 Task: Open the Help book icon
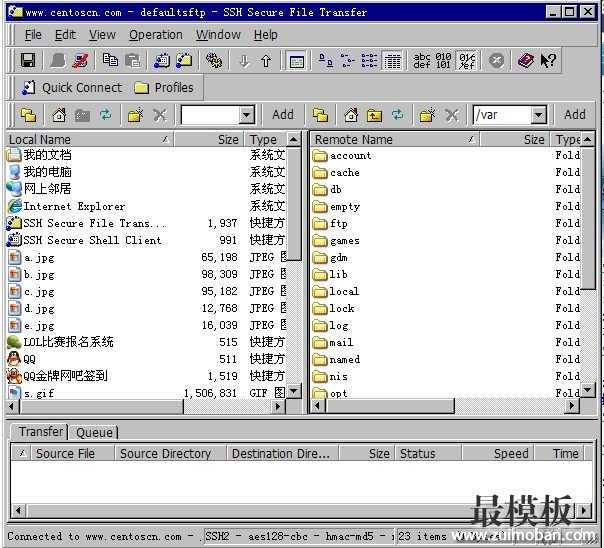point(525,60)
